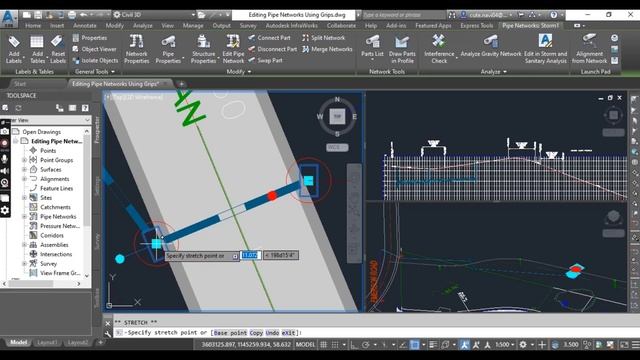Viewport: 640px width, 360px height.
Task: Open the Pipe Networks: Storm1 tab
Action: (530, 25)
